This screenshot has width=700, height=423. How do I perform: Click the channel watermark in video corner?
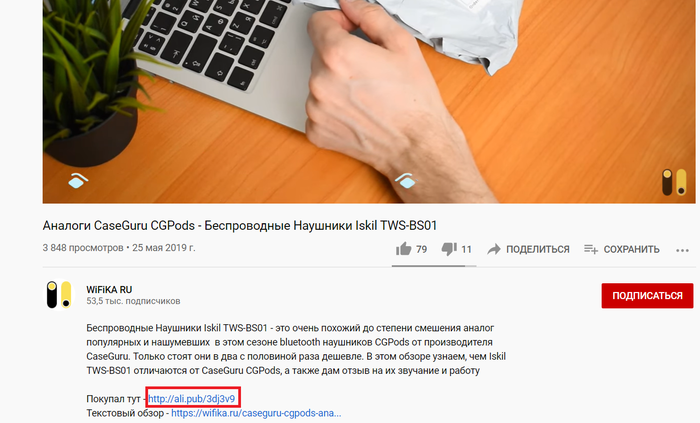click(x=674, y=182)
